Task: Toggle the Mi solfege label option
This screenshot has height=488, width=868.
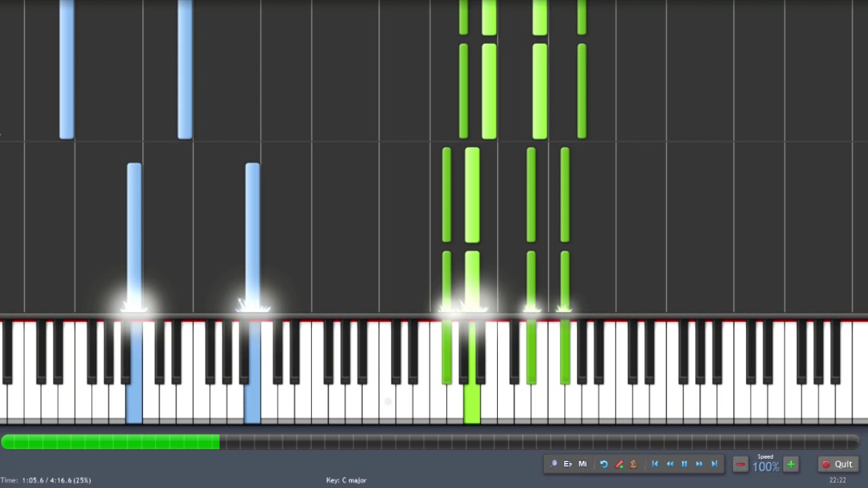Action: pos(583,464)
